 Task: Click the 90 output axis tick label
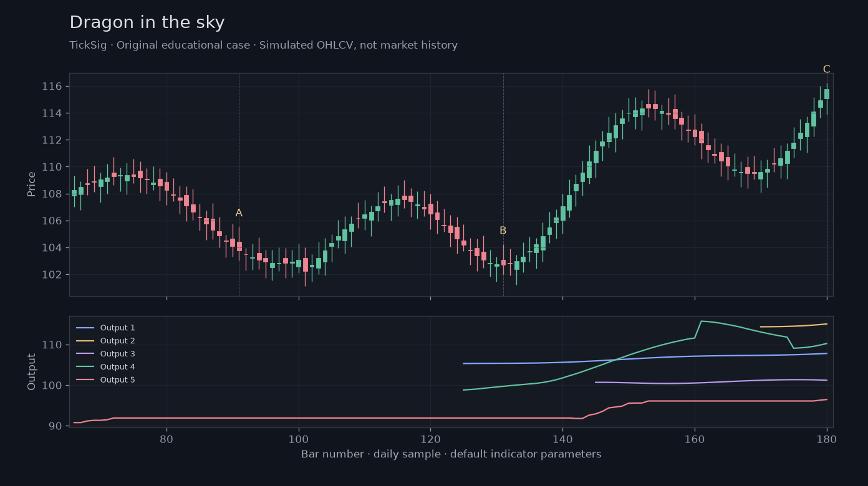(55, 426)
